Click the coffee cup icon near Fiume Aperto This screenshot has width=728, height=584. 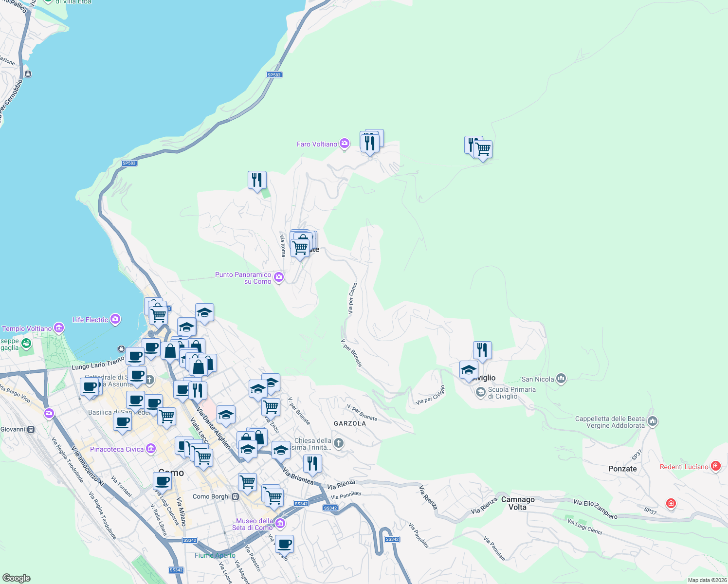coord(284,544)
